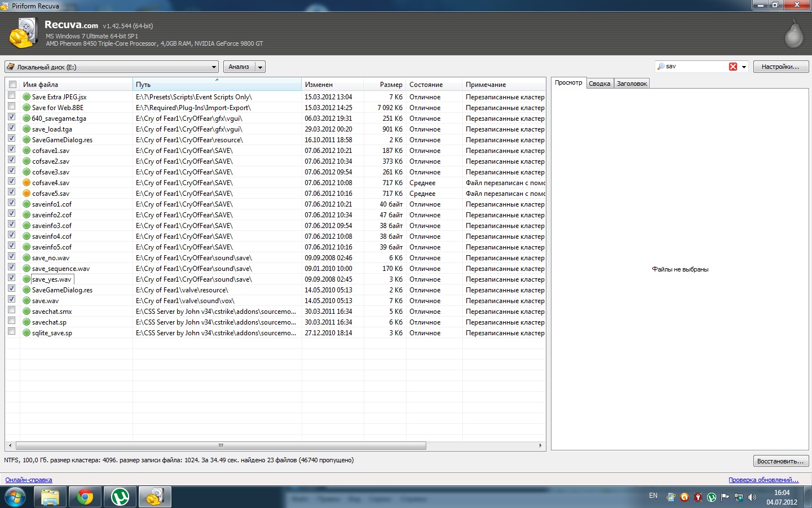Open the Настройки... settings button
812x508 pixels.
tap(780, 67)
